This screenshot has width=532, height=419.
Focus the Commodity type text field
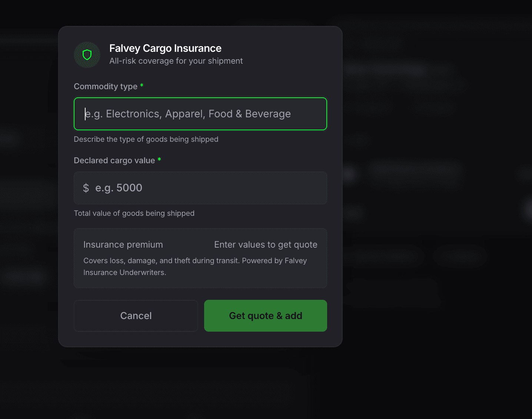pos(200,114)
